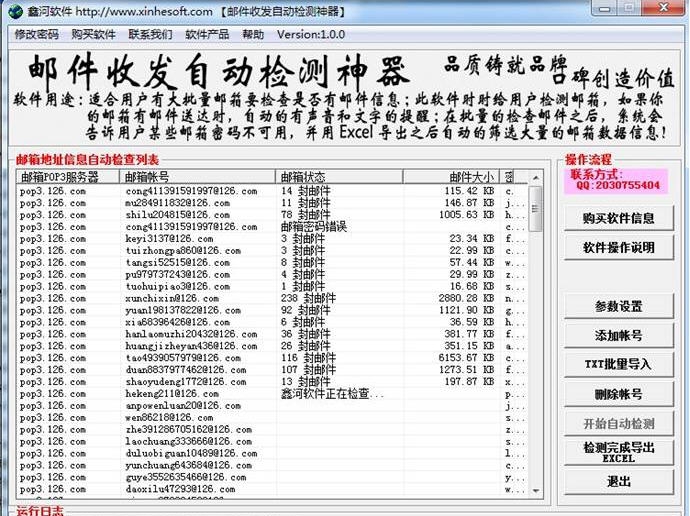The width and height of the screenshot is (690, 516).
Task: Click the 退出 exit button
Action: (x=619, y=482)
